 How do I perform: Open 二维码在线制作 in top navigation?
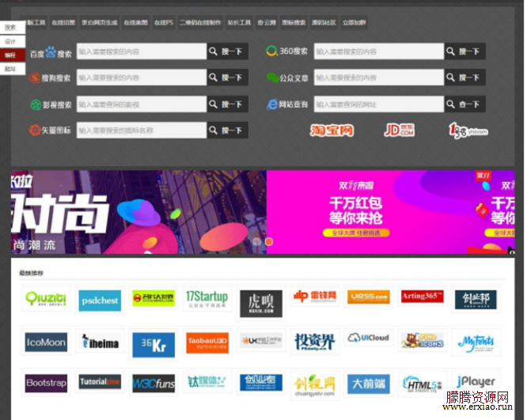coord(200,22)
